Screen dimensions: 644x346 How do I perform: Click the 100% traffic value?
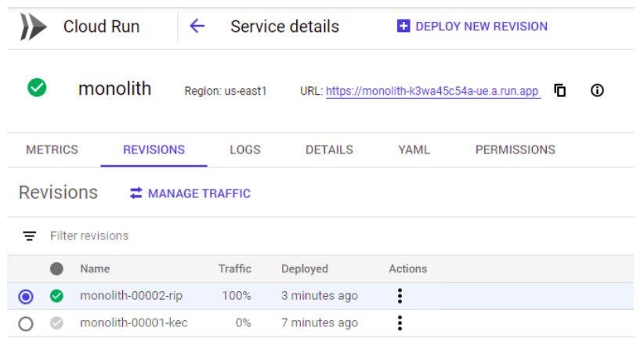click(x=236, y=296)
